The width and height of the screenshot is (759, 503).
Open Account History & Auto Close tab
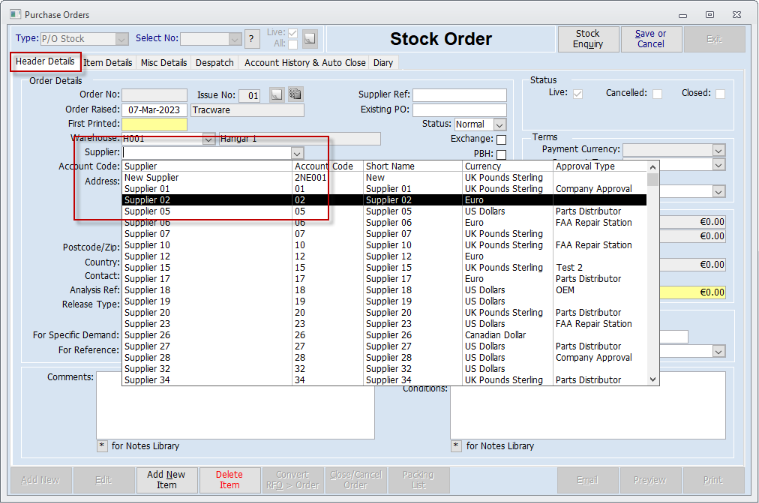(x=304, y=62)
